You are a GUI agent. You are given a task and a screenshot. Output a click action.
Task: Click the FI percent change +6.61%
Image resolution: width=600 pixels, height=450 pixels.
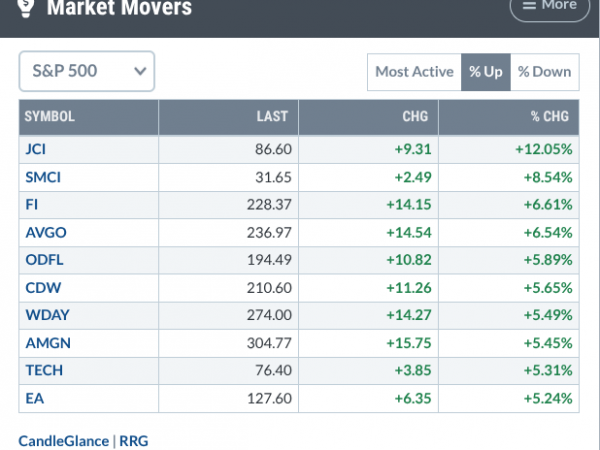(548, 204)
